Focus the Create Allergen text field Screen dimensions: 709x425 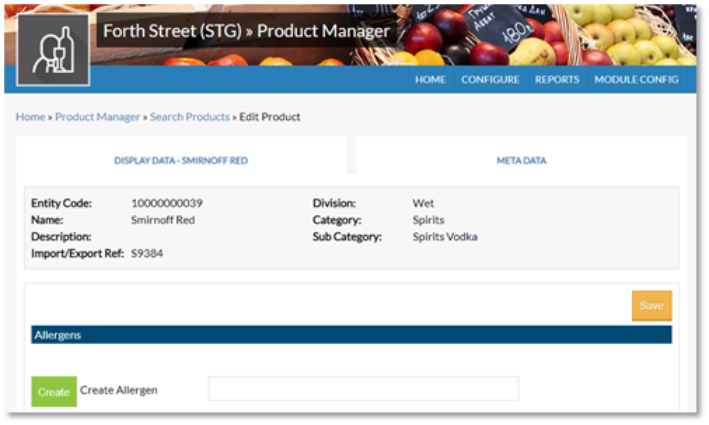[363, 389]
